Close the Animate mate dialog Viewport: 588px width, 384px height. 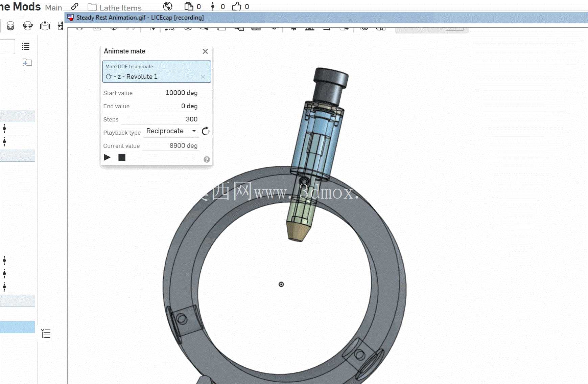pyautogui.click(x=205, y=51)
